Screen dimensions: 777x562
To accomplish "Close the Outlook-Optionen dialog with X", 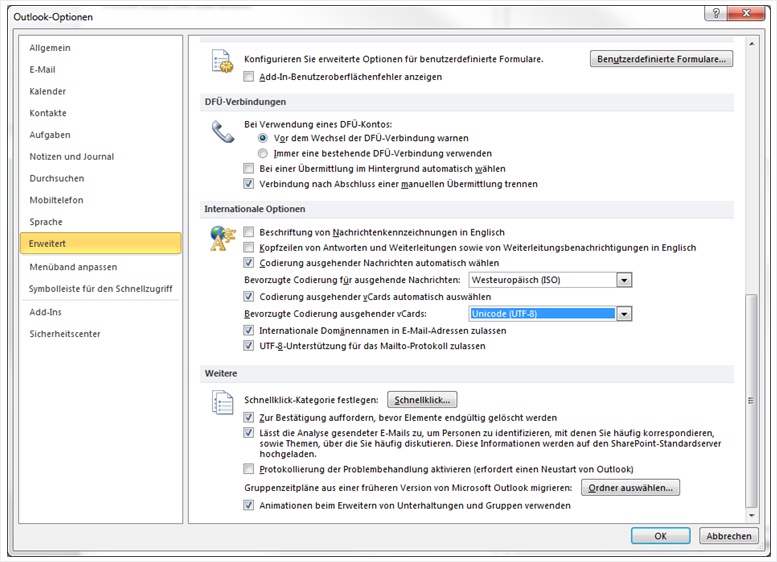I will pos(746,13).
